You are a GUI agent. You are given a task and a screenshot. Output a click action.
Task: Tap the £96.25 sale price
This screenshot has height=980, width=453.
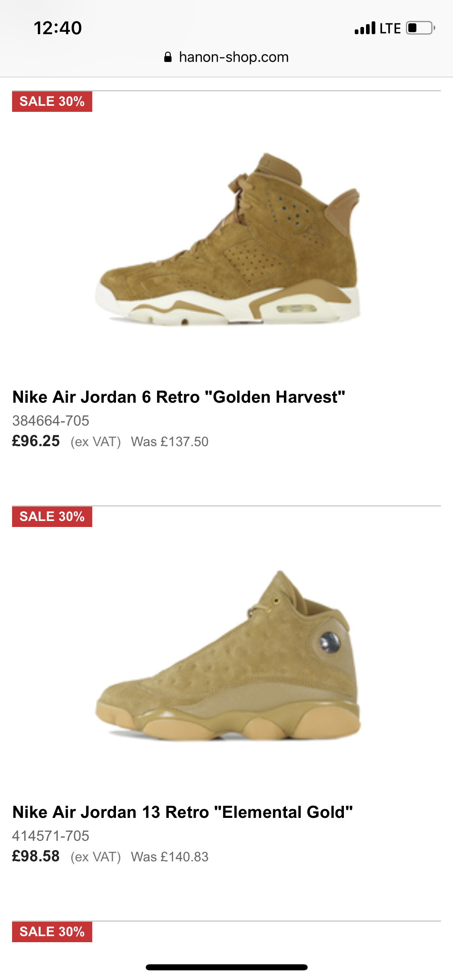pos(36,441)
